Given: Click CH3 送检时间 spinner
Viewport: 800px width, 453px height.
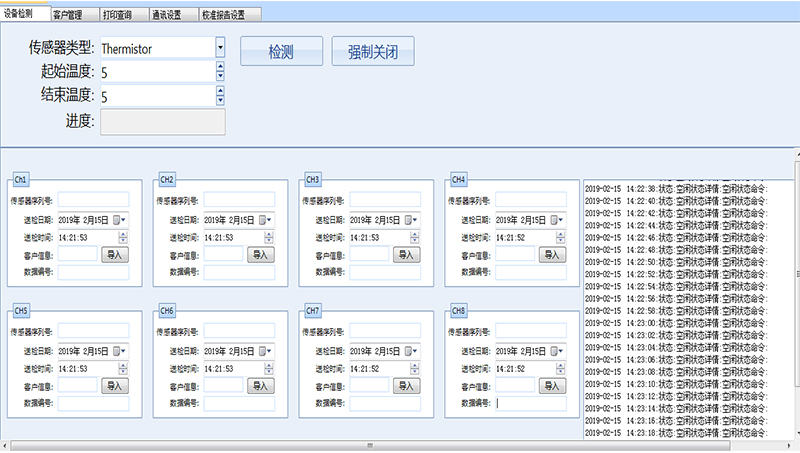Looking at the screenshot, I should (x=415, y=237).
